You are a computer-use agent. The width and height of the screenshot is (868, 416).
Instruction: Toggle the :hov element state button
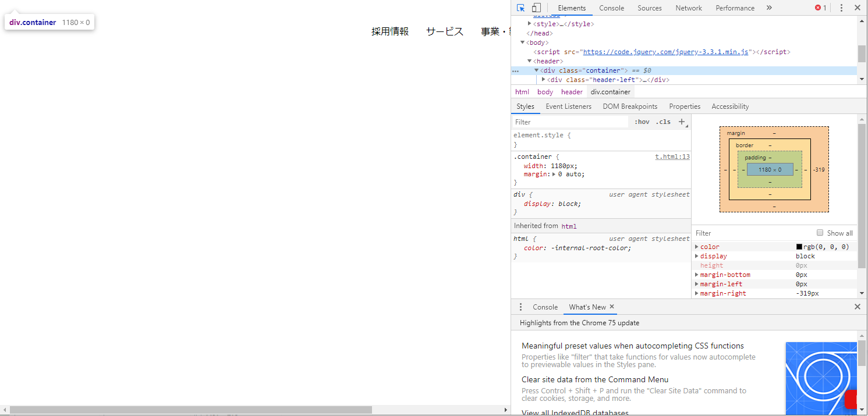click(642, 122)
